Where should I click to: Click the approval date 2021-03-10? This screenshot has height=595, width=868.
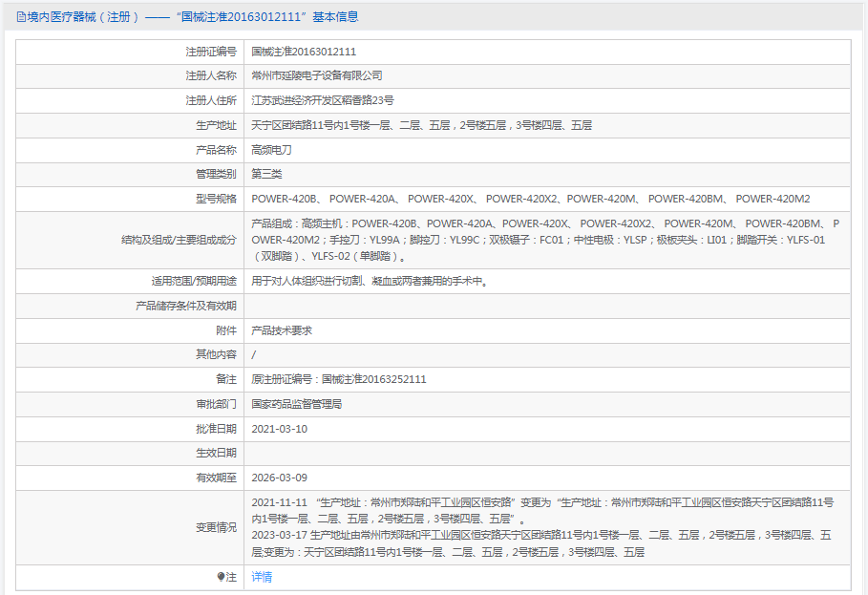click(280, 429)
